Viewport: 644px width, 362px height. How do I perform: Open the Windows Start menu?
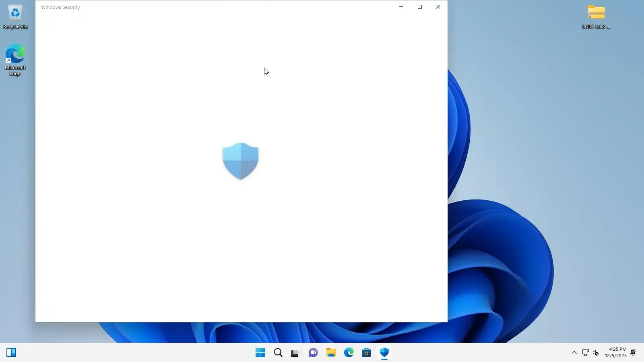pos(260,353)
